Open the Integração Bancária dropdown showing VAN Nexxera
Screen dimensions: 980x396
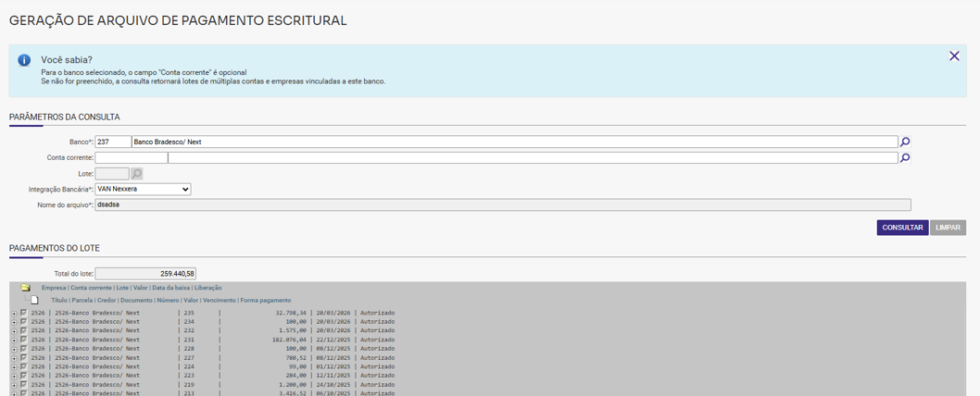pyautogui.click(x=143, y=189)
